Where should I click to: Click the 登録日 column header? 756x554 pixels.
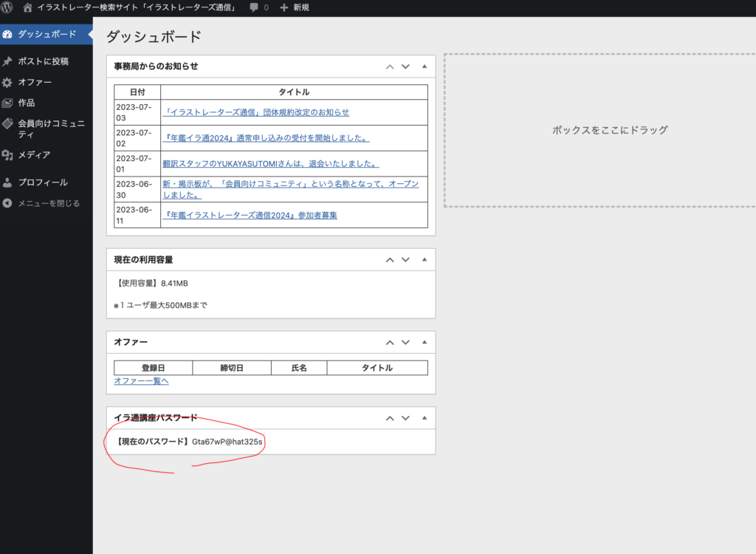[x=154, y=368]
